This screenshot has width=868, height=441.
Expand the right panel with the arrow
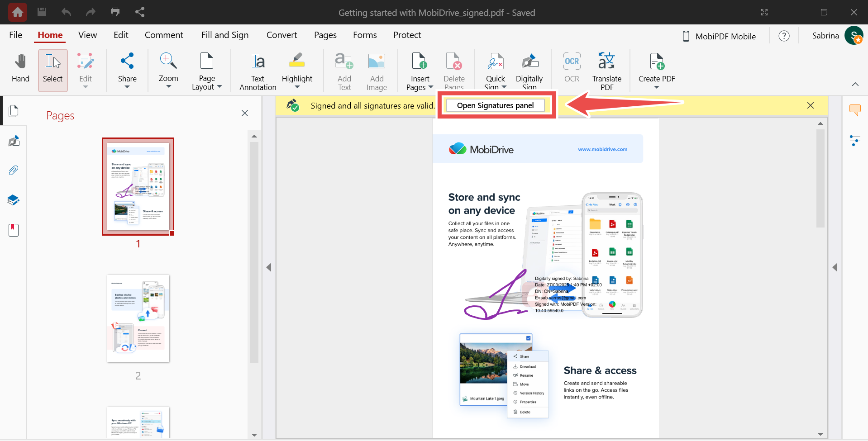point(835,267)
